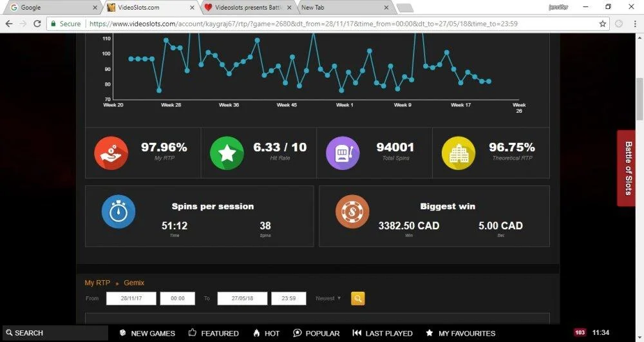Click the 51:12 session time value
The height and width of the screenshot is (342, 644).
[175, 225]
